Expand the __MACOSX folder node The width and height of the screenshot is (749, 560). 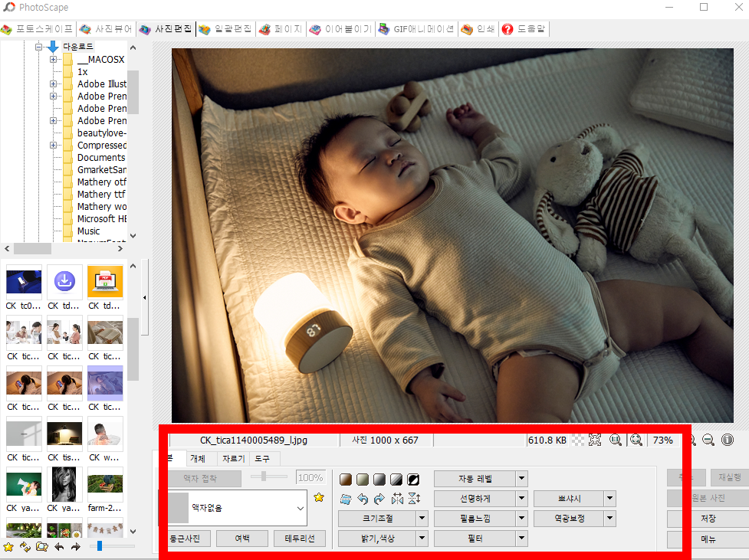(53, 59)
